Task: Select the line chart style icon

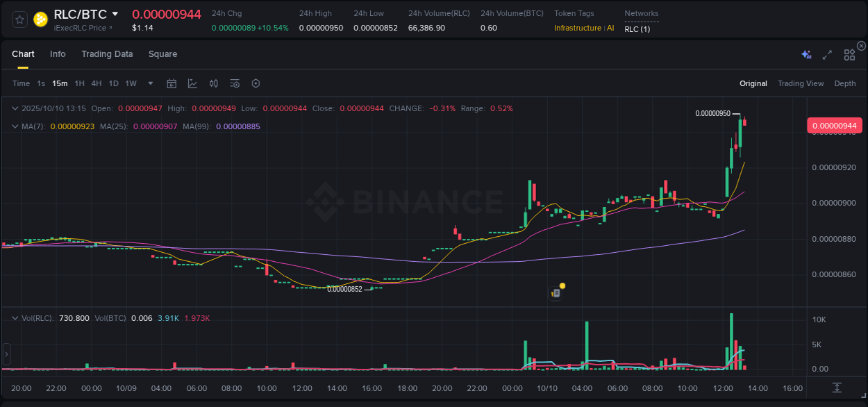Action: [x=192, y=83]
